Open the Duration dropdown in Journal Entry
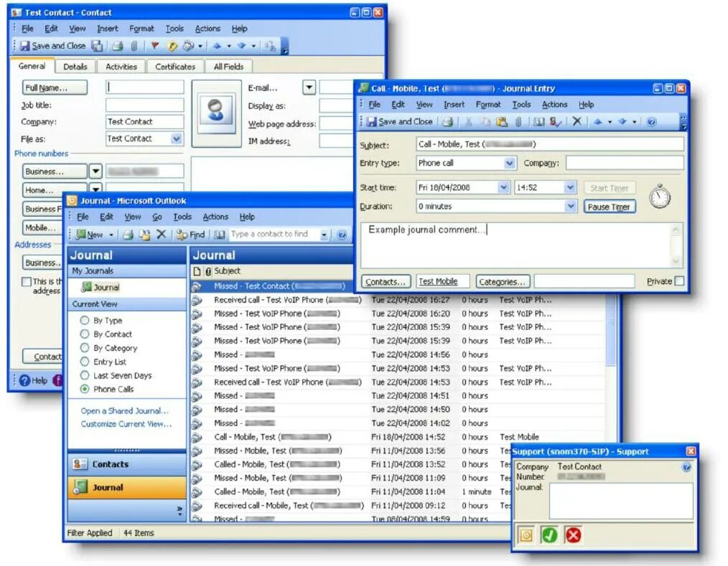Screen dimensions: 728x566 pyautogui.click(x=570, y=206)
